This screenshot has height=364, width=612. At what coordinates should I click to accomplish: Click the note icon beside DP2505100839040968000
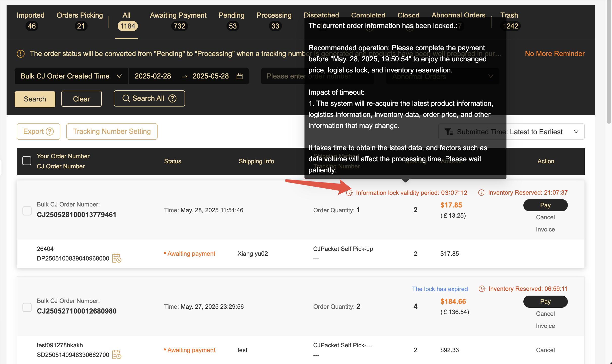[x=117, y=258]
